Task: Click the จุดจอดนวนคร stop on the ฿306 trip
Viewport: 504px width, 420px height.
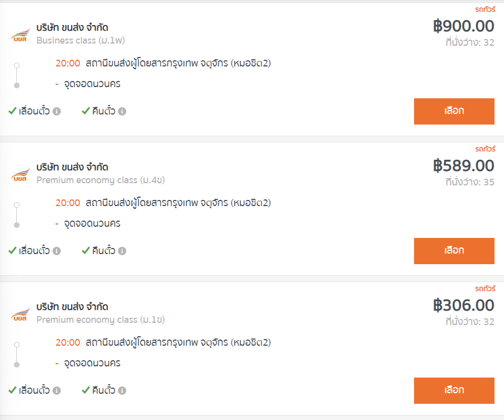Action: click(92, 364)
